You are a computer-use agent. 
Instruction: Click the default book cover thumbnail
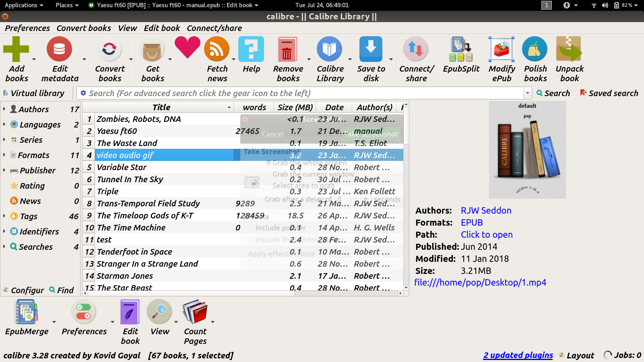[527, 150]
